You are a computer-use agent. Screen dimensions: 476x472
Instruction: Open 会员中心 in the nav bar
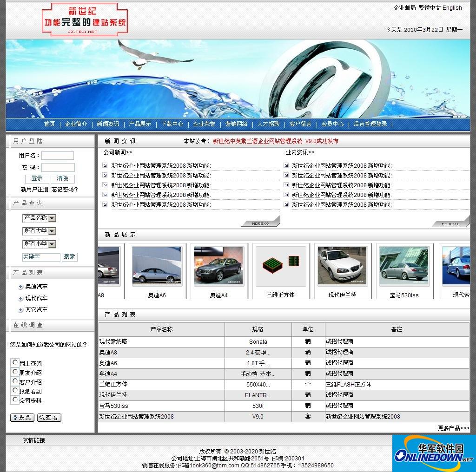(333, 124)
